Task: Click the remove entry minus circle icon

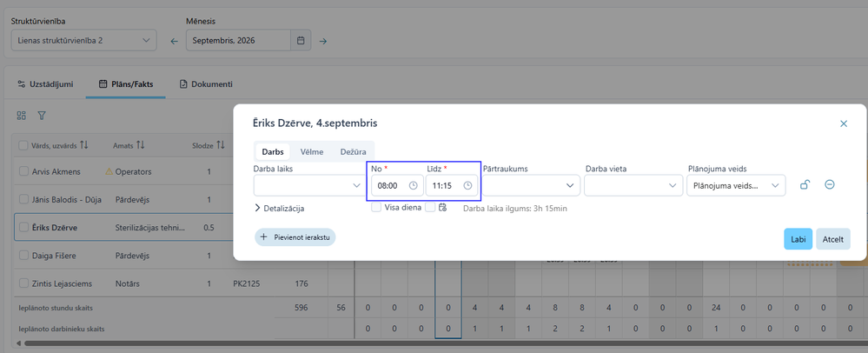Action: pyautogui.click(x=829, y=184)
